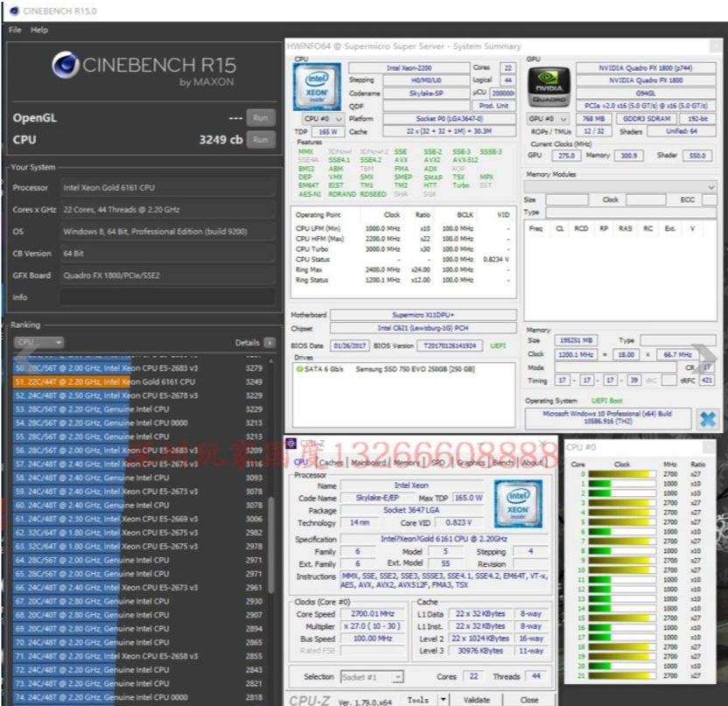Click the Validate button in CPU-Z
The width and height of the screenshot is (728, 706).
(477, 700)
